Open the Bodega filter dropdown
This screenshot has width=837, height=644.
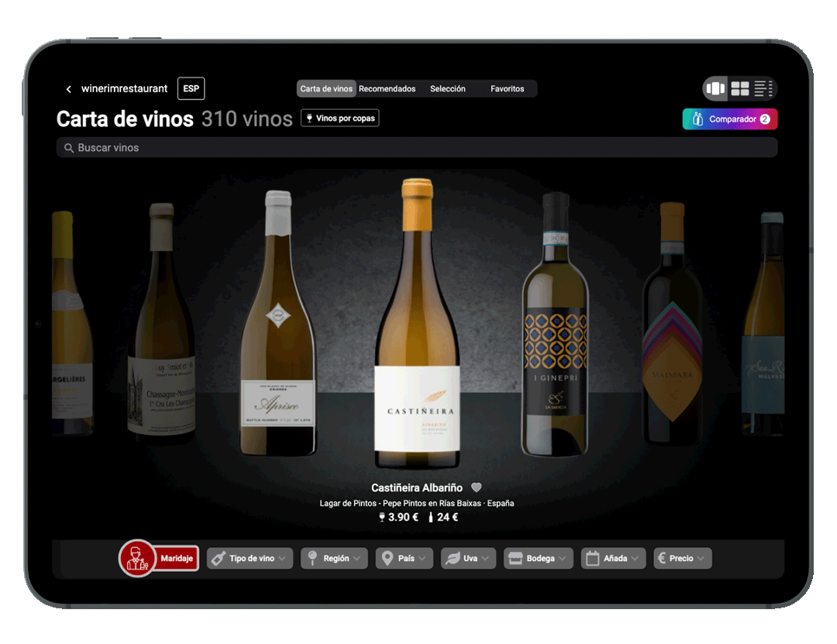pos(538,557)
